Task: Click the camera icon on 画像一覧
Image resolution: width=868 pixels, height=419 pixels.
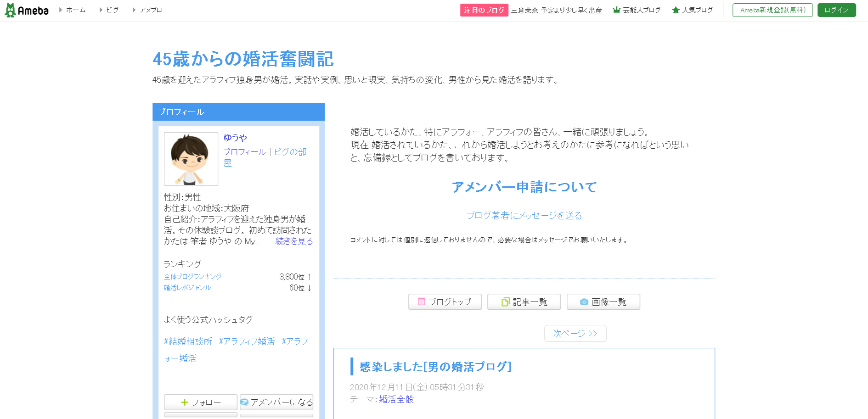Action: 584,302
